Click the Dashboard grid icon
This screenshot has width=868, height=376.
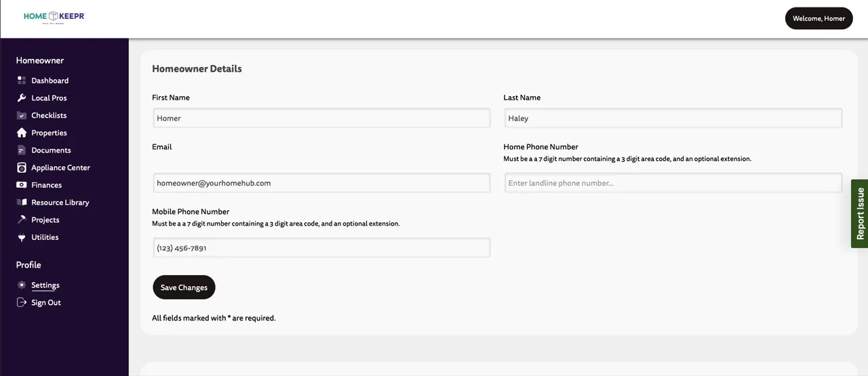coord(22,80)
